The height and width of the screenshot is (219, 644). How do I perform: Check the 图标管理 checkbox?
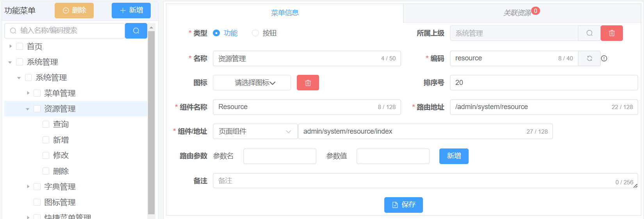pyautogui.click(x=37, y=202)
